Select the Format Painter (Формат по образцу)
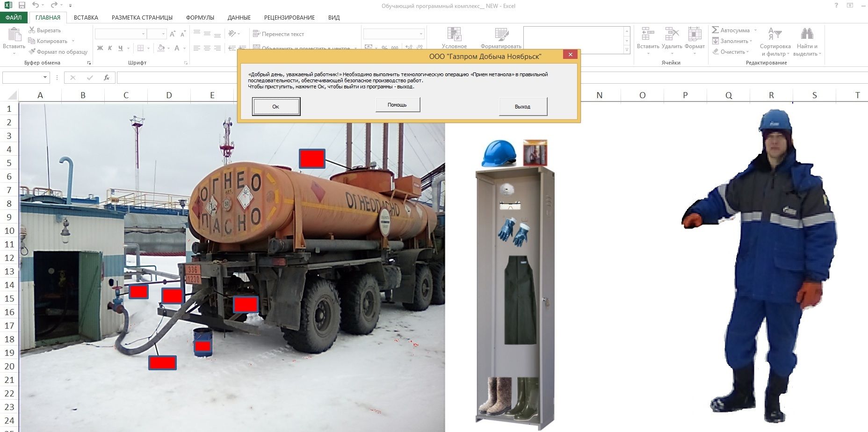The height and width of the screenshot is (432, 868). coord(58,51)
